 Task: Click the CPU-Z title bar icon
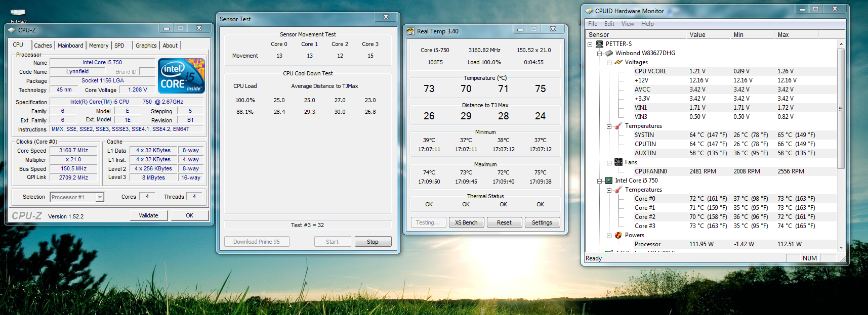[x=12, y=30]
